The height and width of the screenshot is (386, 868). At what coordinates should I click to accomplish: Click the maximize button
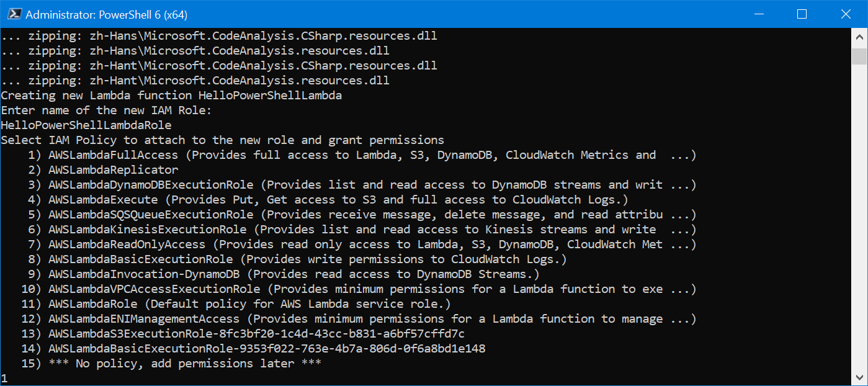pyautogui.click(x=803, y=13)
